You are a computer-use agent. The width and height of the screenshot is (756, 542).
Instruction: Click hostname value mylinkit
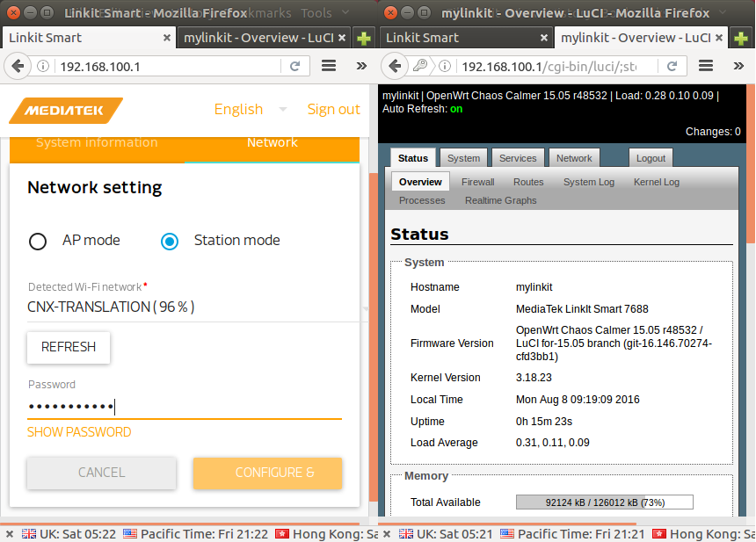pos(534,287)
